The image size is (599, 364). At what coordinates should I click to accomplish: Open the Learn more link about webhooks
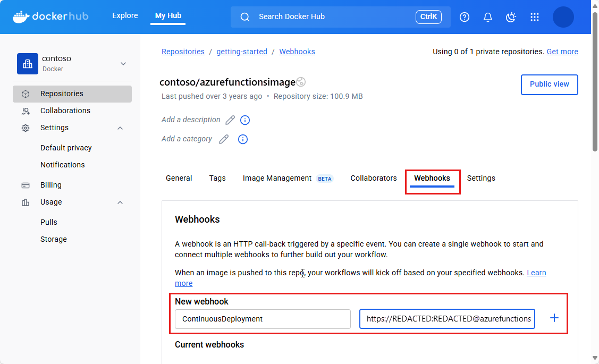[x=536, y=272]
